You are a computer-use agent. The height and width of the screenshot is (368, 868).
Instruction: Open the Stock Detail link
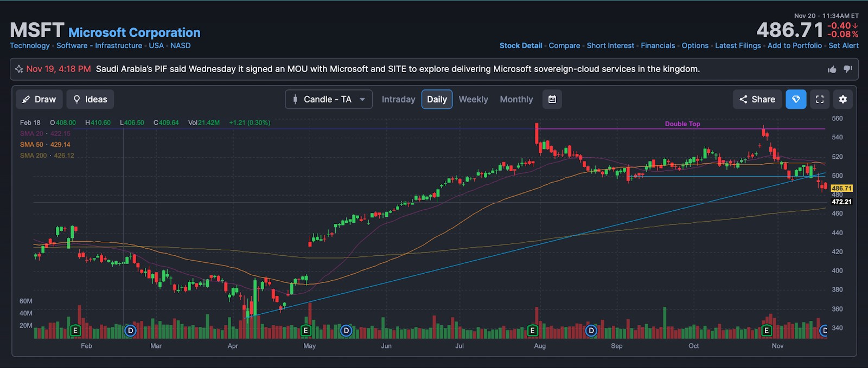[x=521, y=46]
